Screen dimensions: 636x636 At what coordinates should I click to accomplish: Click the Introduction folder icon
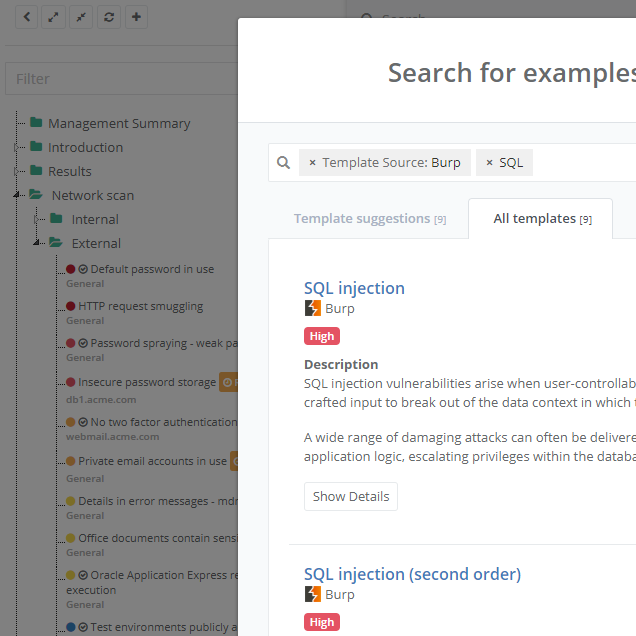point(36,146)
